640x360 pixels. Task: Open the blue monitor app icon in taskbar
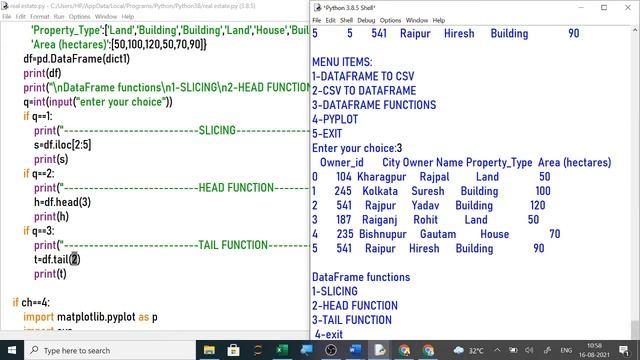coord(306,350)
